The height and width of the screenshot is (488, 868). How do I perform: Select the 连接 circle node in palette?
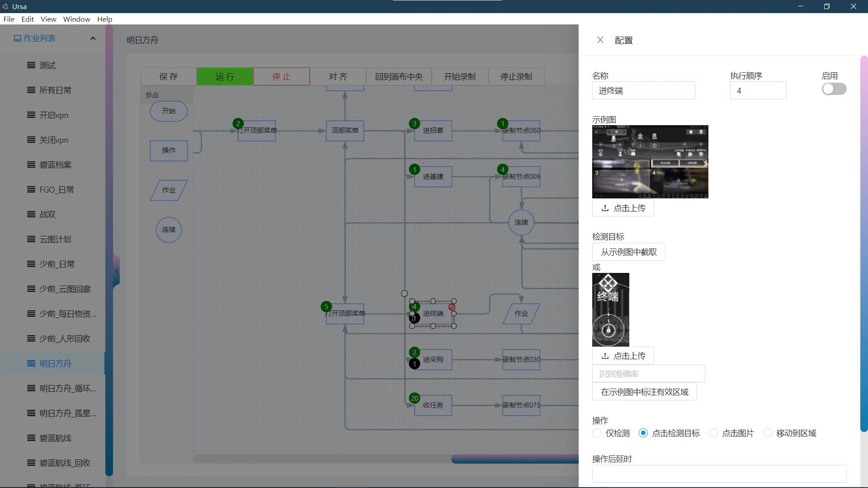tap(169, 230)
